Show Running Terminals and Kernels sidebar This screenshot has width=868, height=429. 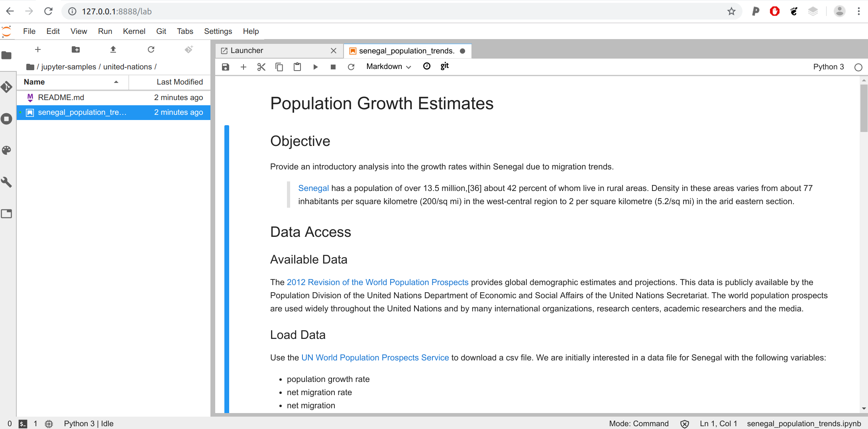(x=7, y=119)
